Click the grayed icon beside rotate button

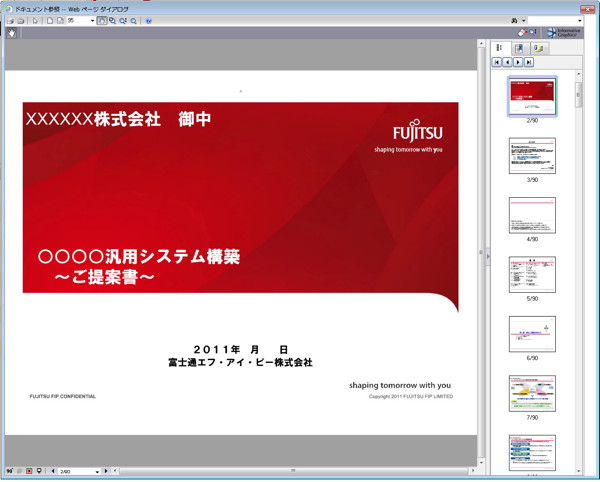pyautogui.click(x=20, y=471)
